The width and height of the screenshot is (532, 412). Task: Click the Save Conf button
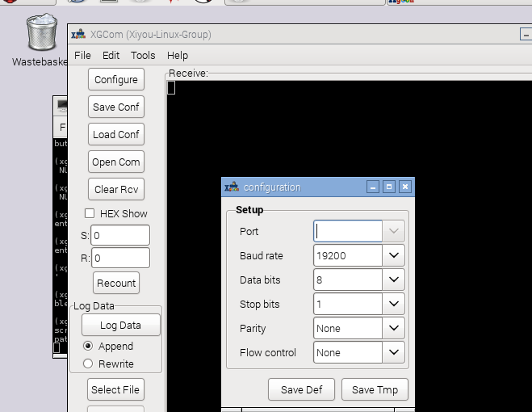(x=116, y=107)
